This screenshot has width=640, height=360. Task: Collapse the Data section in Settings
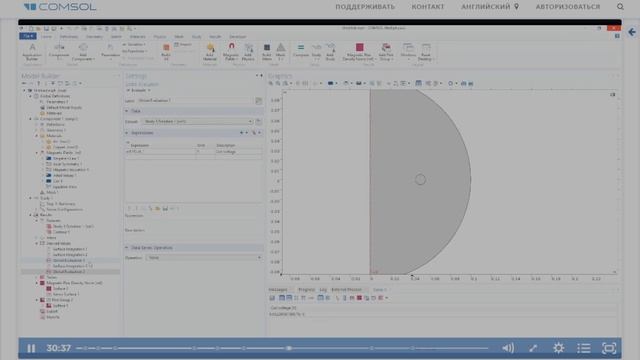click(127, 111)
